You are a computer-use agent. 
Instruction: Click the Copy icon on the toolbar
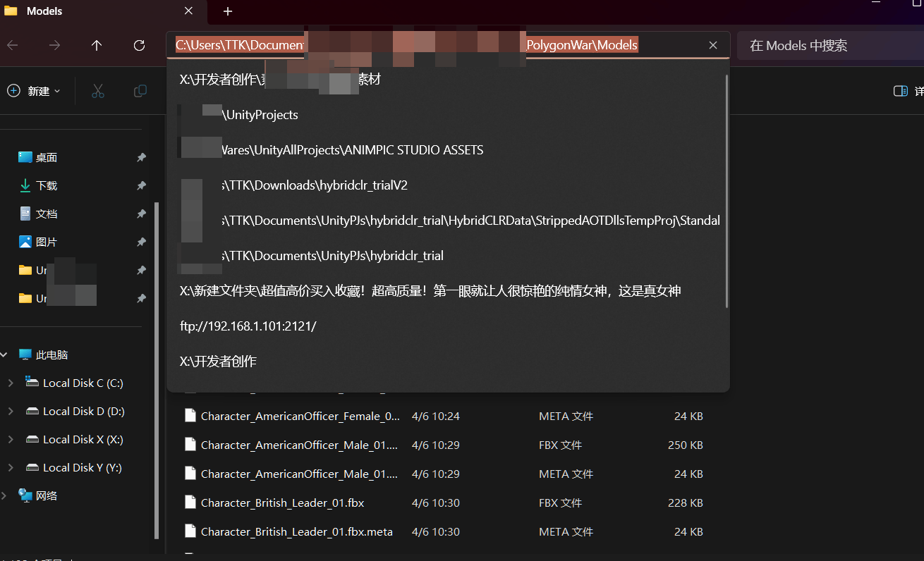(140, 91)
